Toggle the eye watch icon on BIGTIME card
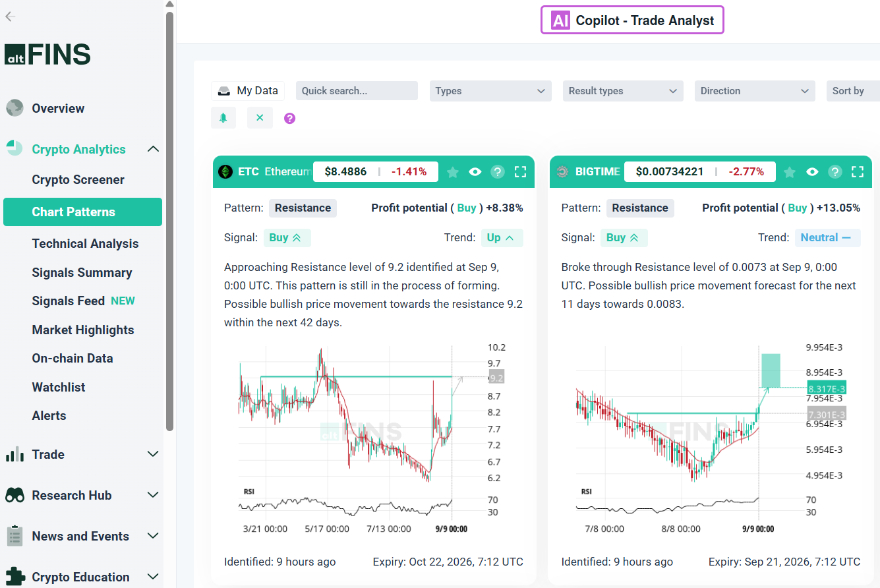Viewport: 880px width, 588px height. 812,172
